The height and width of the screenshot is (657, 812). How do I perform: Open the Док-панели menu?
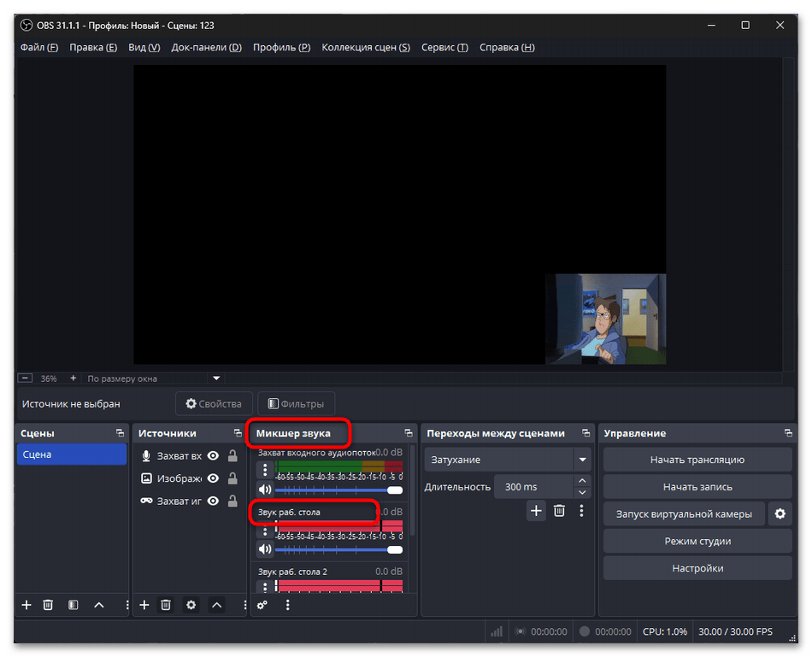206,48
